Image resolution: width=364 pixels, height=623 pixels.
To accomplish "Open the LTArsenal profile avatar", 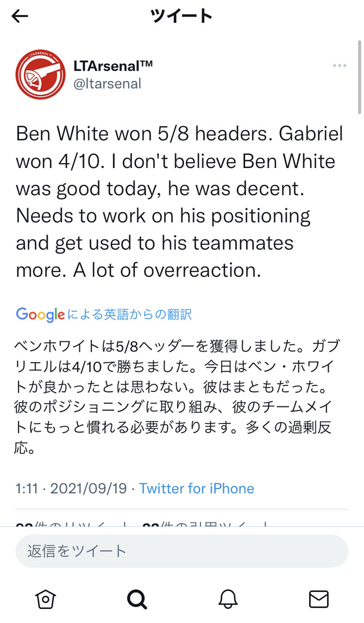I will pos(41,74).
